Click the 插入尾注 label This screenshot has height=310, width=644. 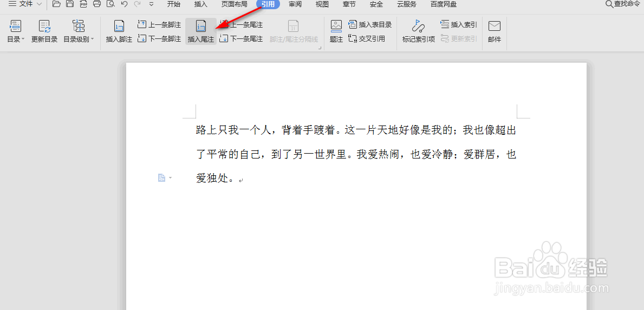pyautogui.click(x=201, y=39)
